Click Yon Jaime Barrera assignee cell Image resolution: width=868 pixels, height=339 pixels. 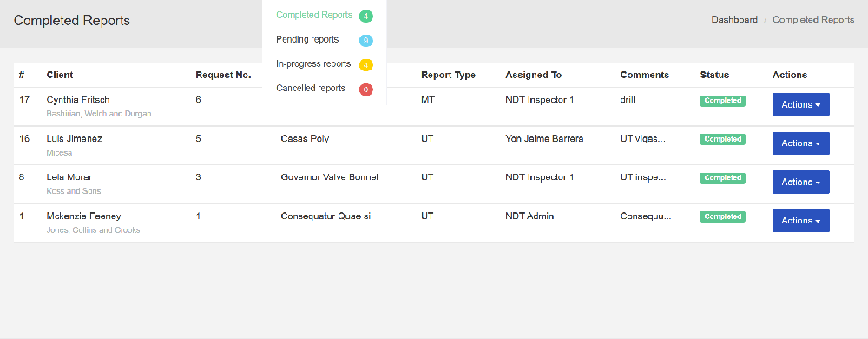click(x=544, y=139)
